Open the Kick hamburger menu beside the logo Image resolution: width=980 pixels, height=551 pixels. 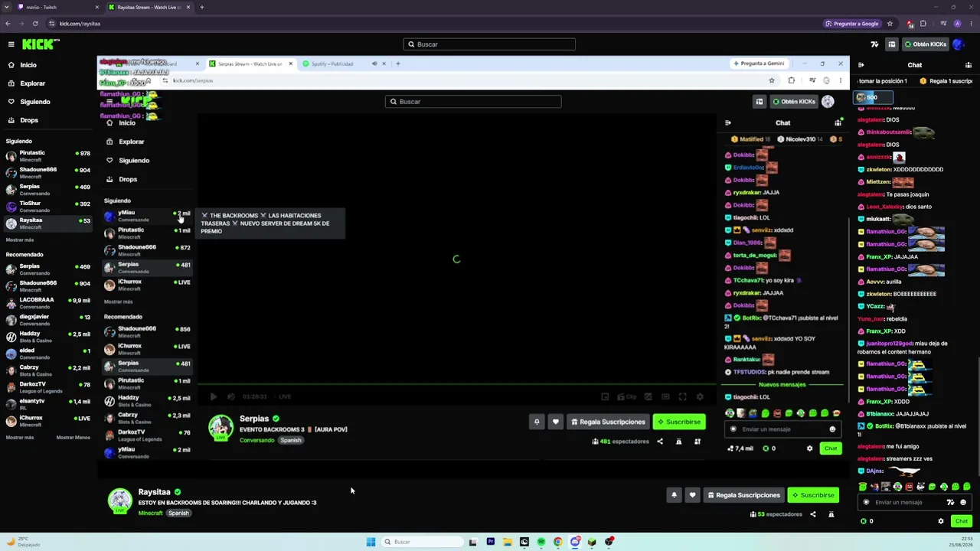11,44
